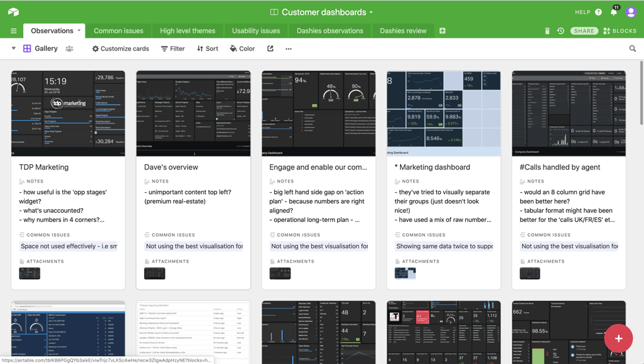Click the Customize cards button
The width and height of the screenshot is (644, 364).
120,49
